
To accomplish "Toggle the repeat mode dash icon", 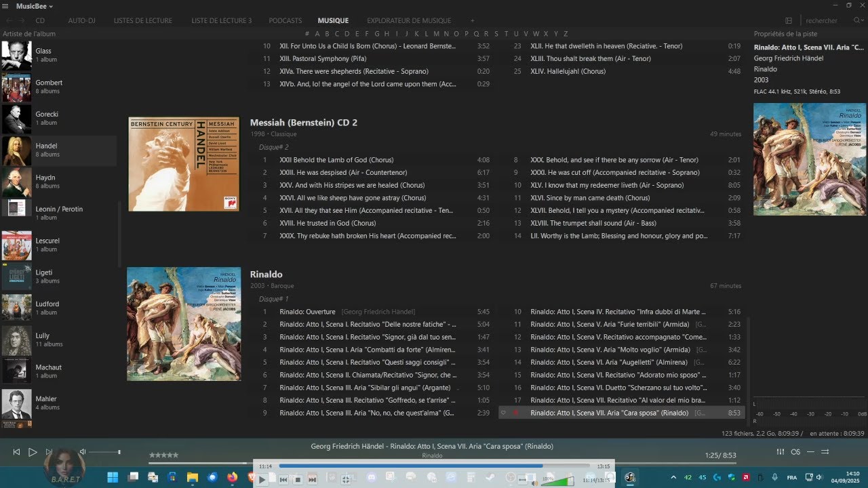I will tap(810, 452).
